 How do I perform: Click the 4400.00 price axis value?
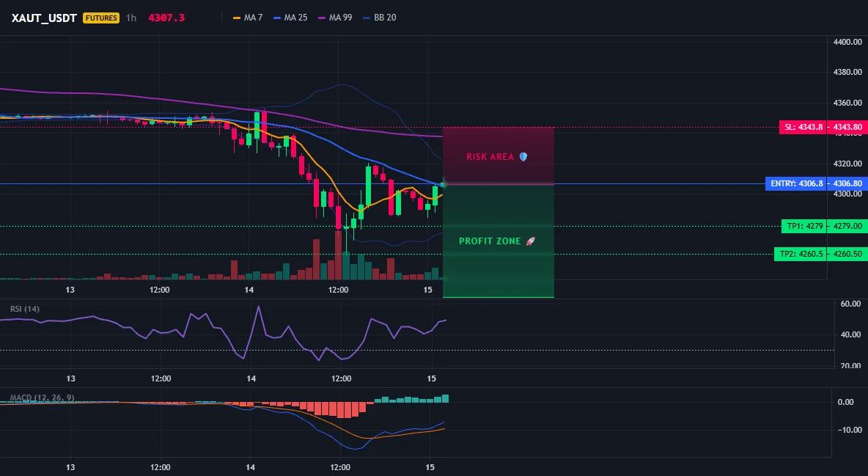click(x=847, y=42)
